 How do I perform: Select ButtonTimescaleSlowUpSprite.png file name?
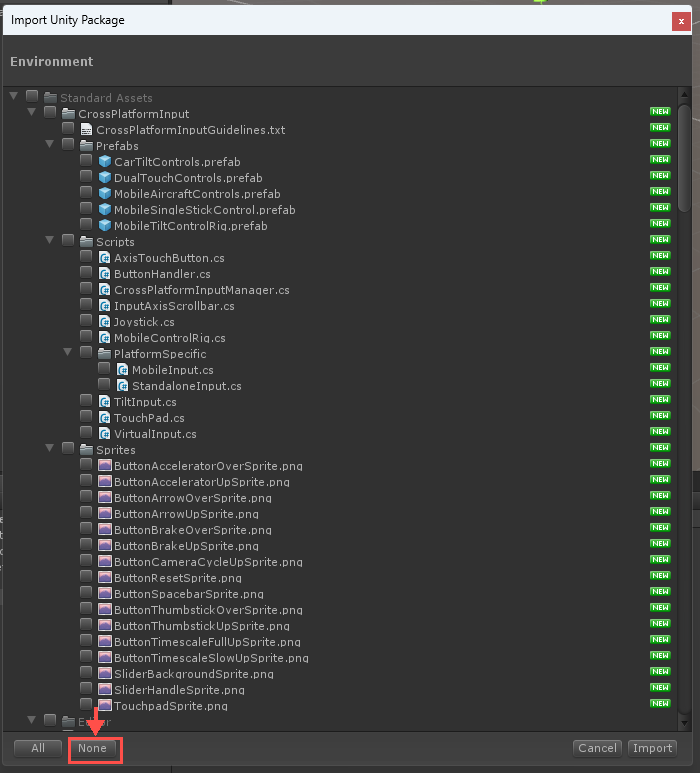click(211, 658)
